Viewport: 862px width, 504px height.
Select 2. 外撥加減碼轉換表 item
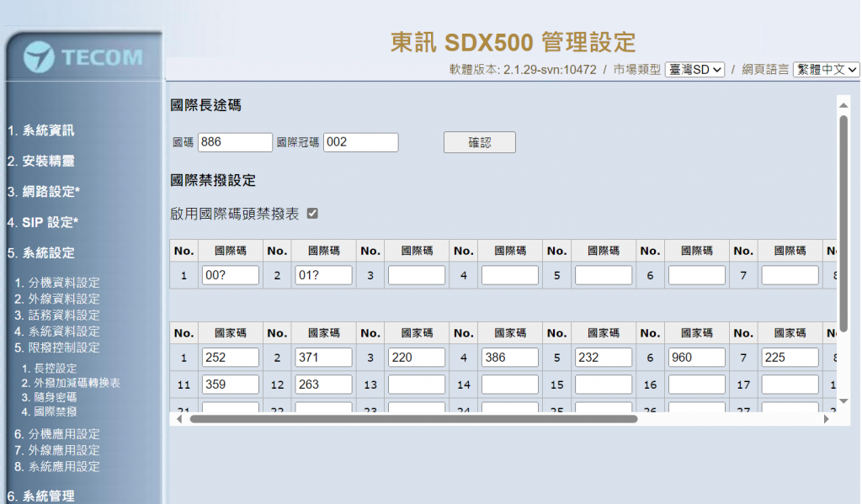tap(71, 383)
